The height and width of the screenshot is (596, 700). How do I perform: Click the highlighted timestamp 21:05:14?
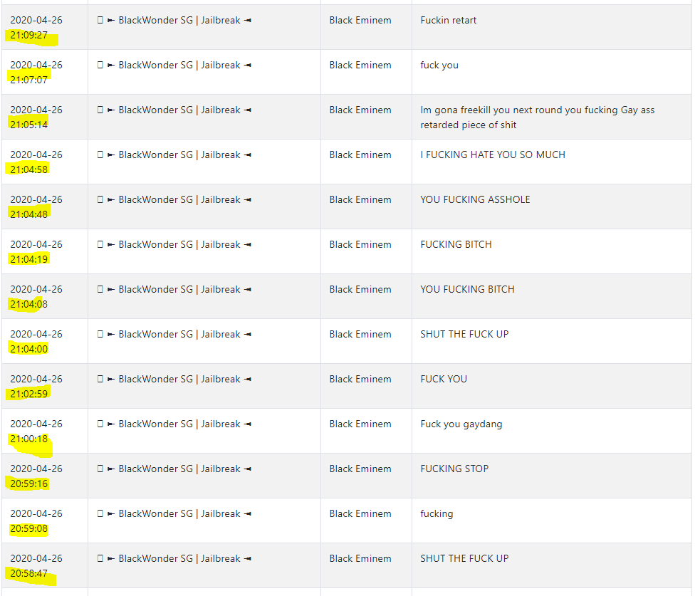[x=29, y=125]
